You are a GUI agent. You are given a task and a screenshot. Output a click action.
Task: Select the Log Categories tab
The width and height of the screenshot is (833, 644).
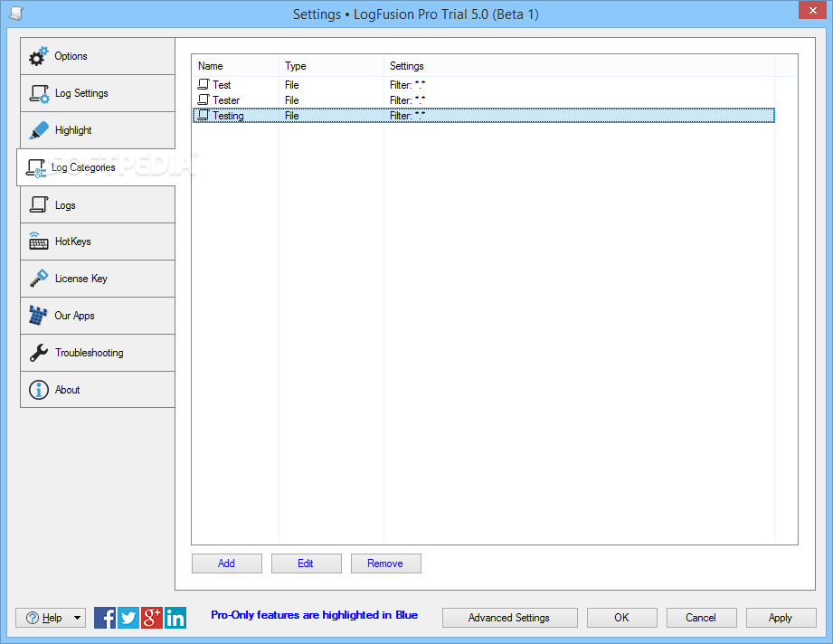point(96,167)
